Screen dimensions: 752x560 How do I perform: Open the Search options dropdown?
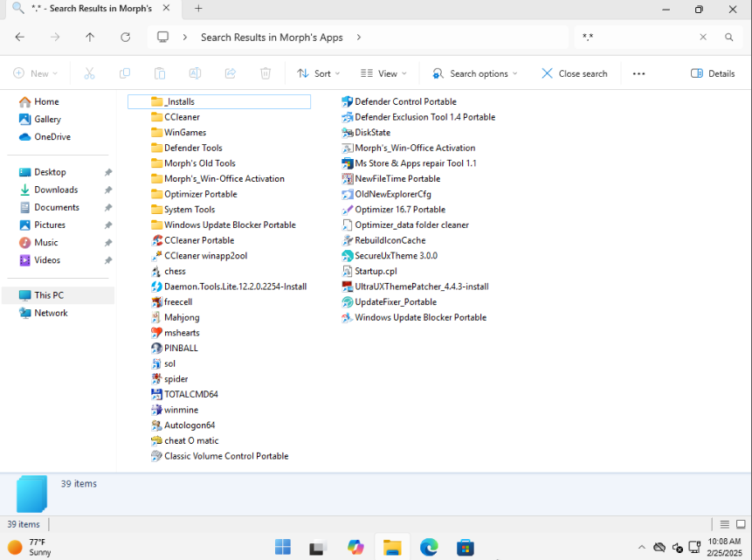coord(475,73)
